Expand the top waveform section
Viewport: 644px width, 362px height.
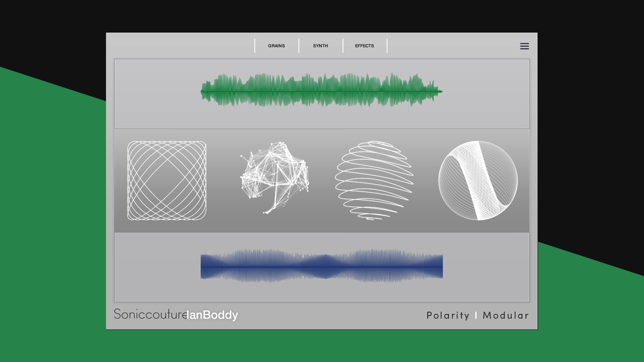(x=321, y=94)
